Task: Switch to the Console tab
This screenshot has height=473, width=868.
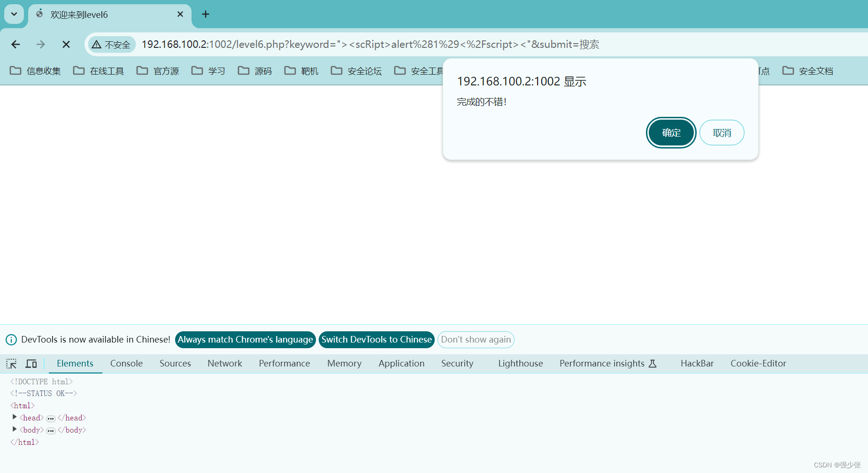Action: click(x=126, y=364)
